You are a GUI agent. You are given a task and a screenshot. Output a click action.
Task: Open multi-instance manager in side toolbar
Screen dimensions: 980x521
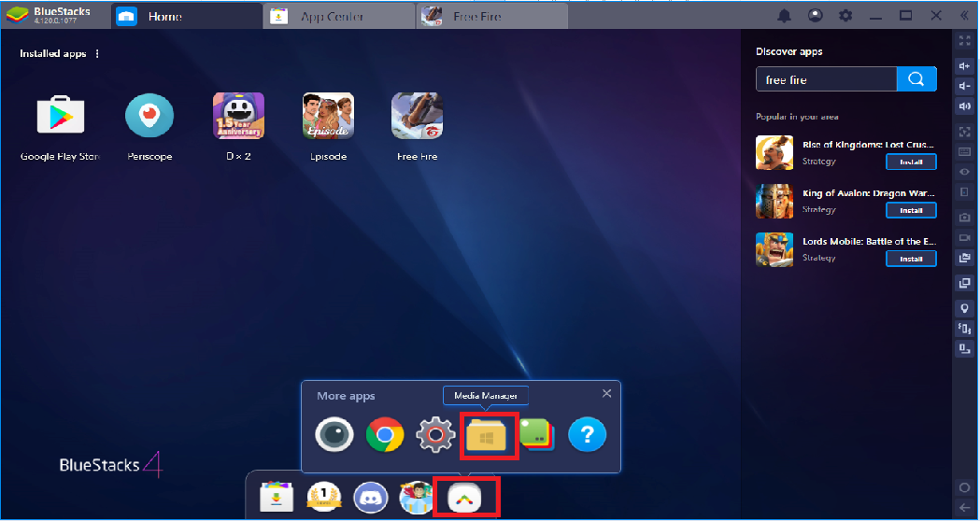click(x=964, y=284)
